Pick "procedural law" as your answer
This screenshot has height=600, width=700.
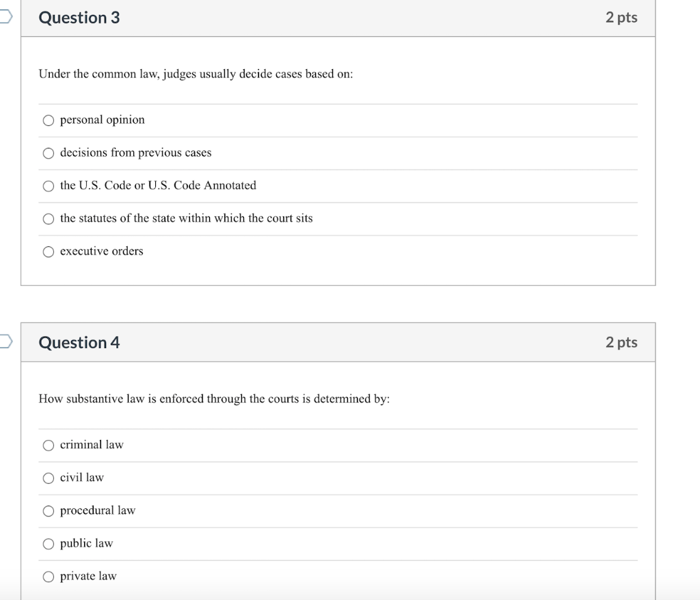coord(49,510)
